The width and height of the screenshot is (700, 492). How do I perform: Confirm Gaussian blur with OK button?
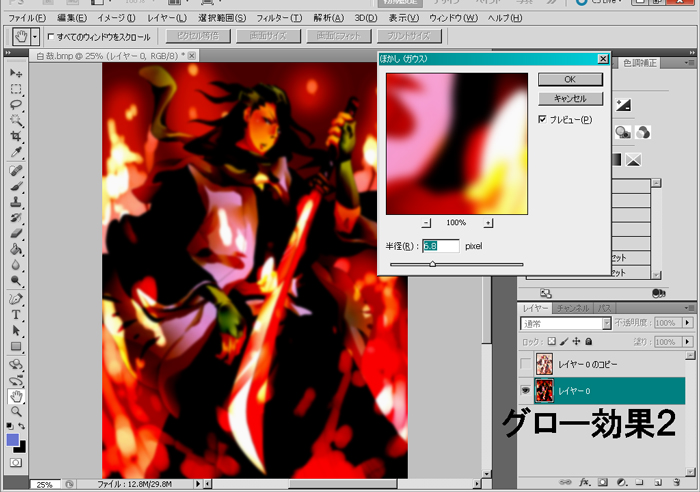tap(569, 79)
